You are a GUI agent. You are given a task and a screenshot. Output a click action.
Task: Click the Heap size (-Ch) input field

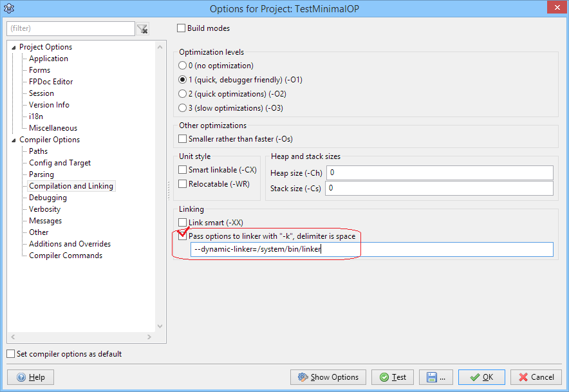(439, 173)
